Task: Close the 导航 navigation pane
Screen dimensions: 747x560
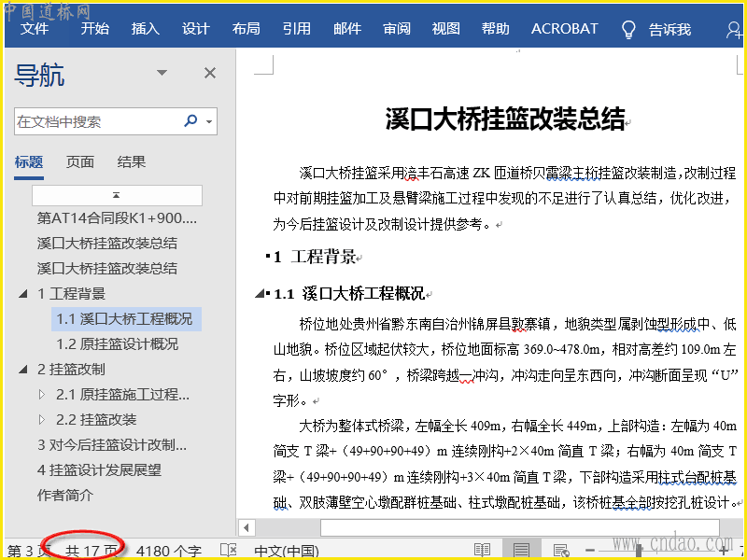Action: point(210,73)
